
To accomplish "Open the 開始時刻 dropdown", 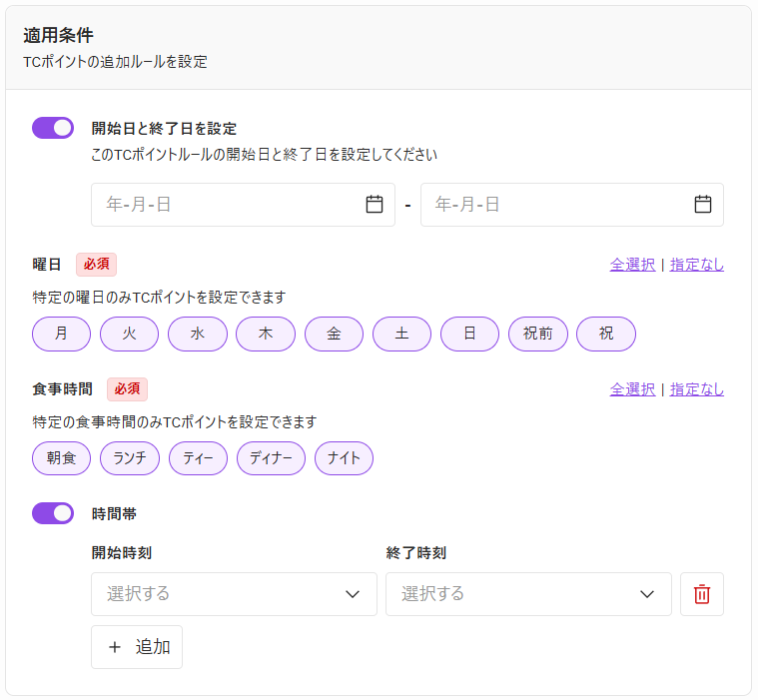I will (x=234, y=594).
